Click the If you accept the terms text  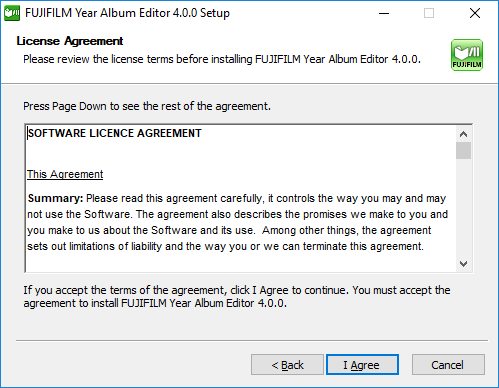pos(237,297)
